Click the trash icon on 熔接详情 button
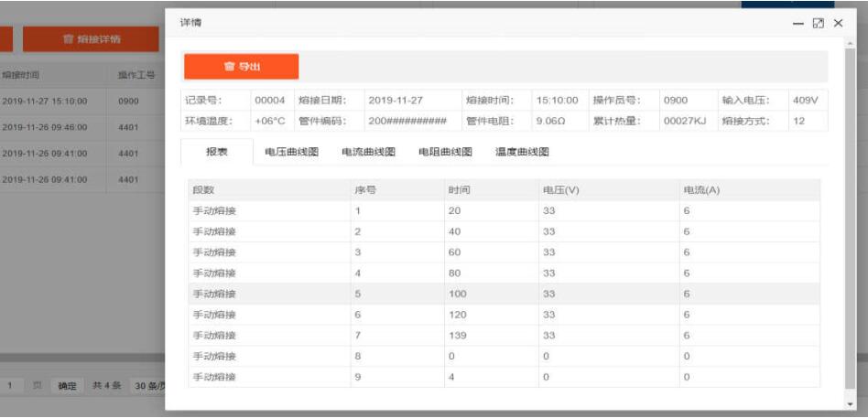This screenshot has height=418, width=868. [68, 39]
